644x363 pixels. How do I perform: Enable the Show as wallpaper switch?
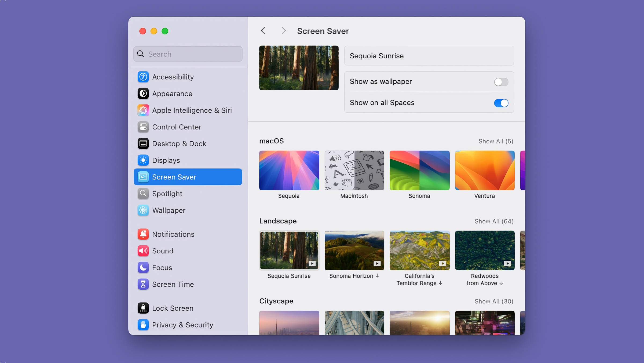[501, 82]
